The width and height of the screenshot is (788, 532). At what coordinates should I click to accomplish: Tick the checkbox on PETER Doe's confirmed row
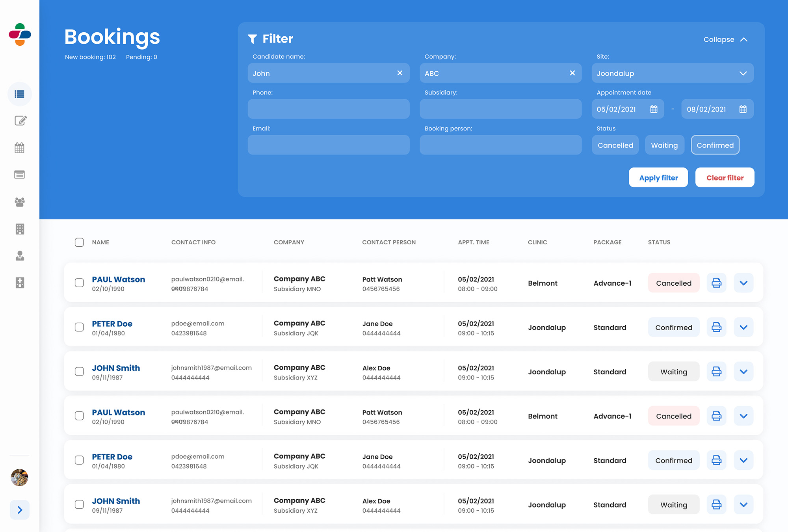79,327
